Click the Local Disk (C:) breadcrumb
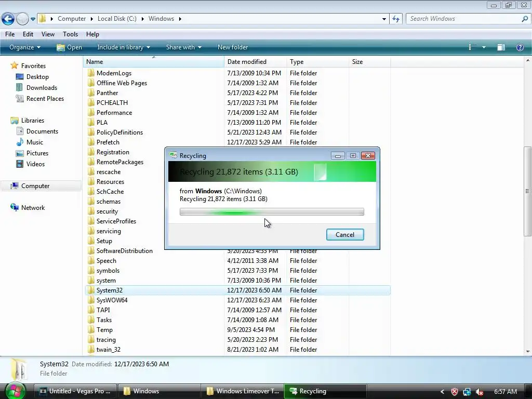 tap(117, 19)
